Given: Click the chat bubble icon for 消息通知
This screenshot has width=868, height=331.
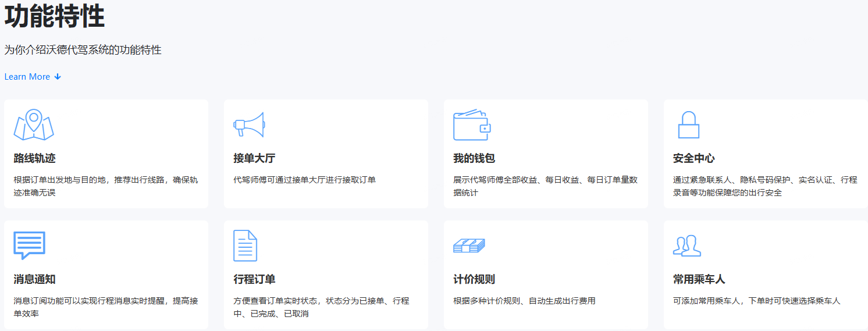Looking at the screenshot, I should 29,245.
